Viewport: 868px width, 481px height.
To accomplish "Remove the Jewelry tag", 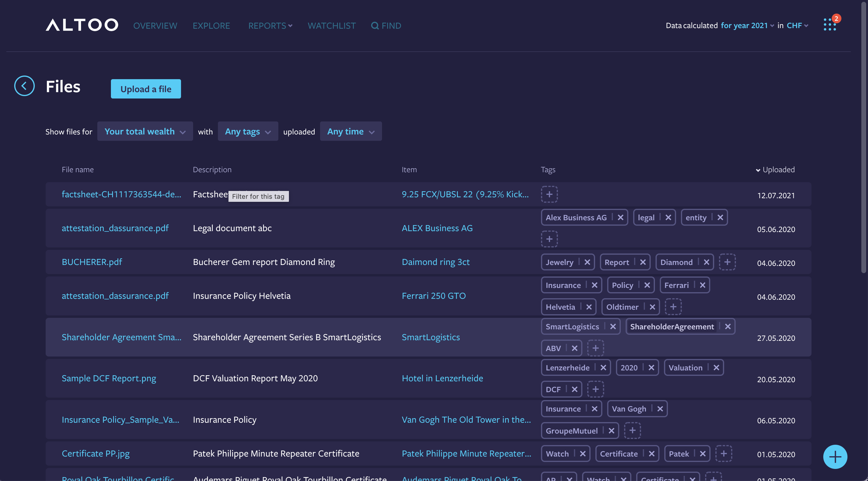I will pos(587,262).
